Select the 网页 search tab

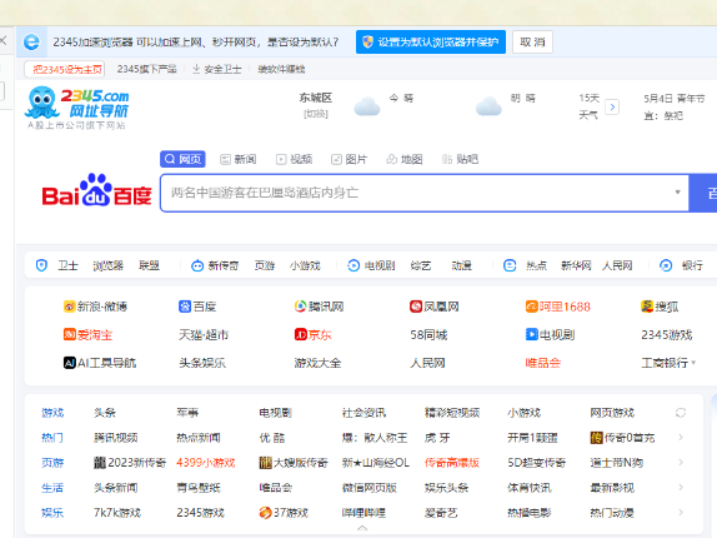coord(182,159)
